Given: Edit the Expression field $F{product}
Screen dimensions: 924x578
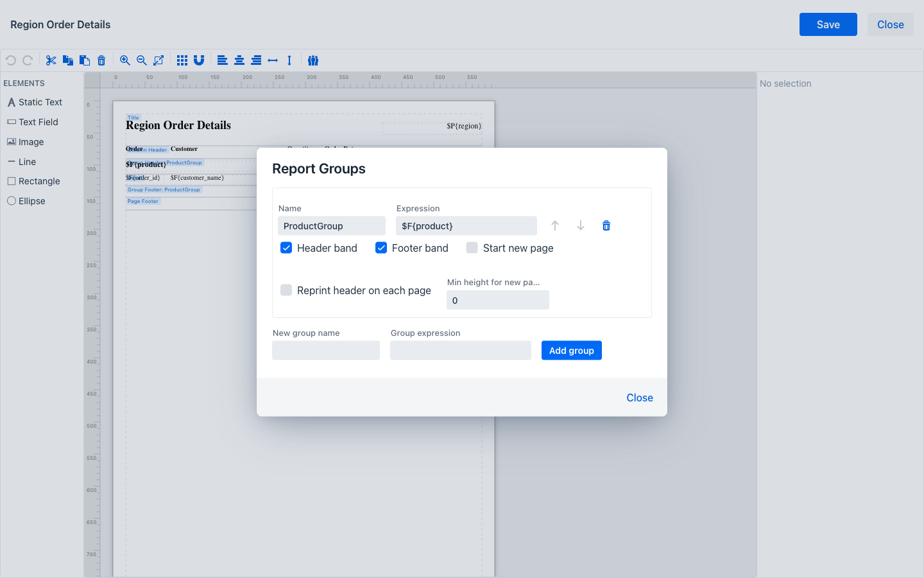Looking at the screenshot, I should tap(466, 226).
